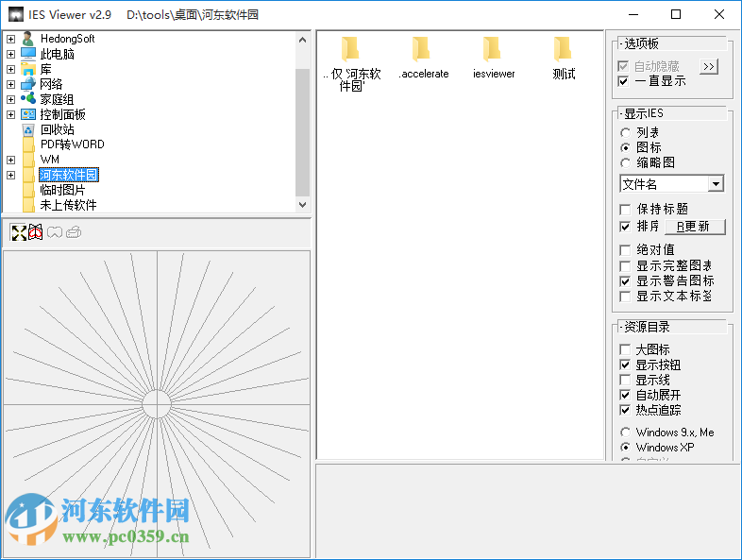Expand the 控制面板 tree node
The height and width of the screenshot is (560, 742).
tap(11, 114)
